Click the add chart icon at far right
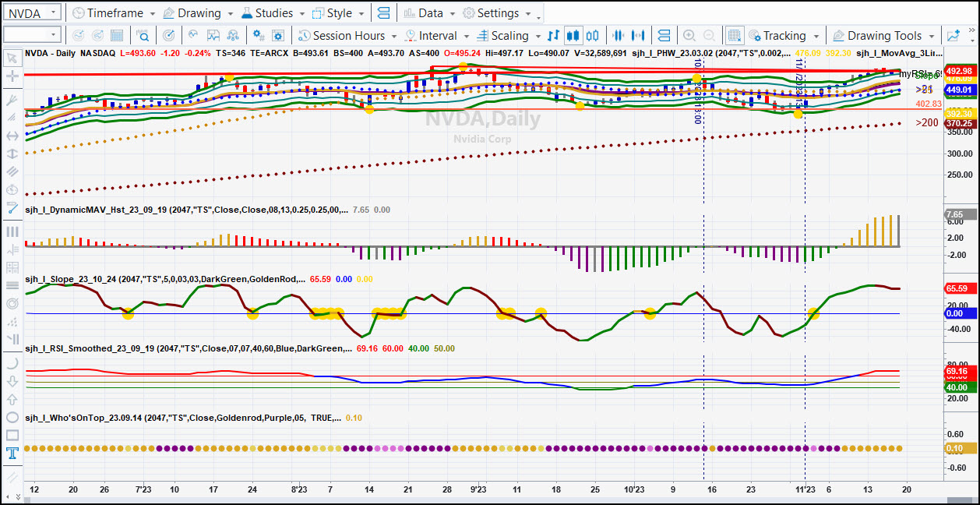The width and height of the screenshot is (980, 505). 954,36
